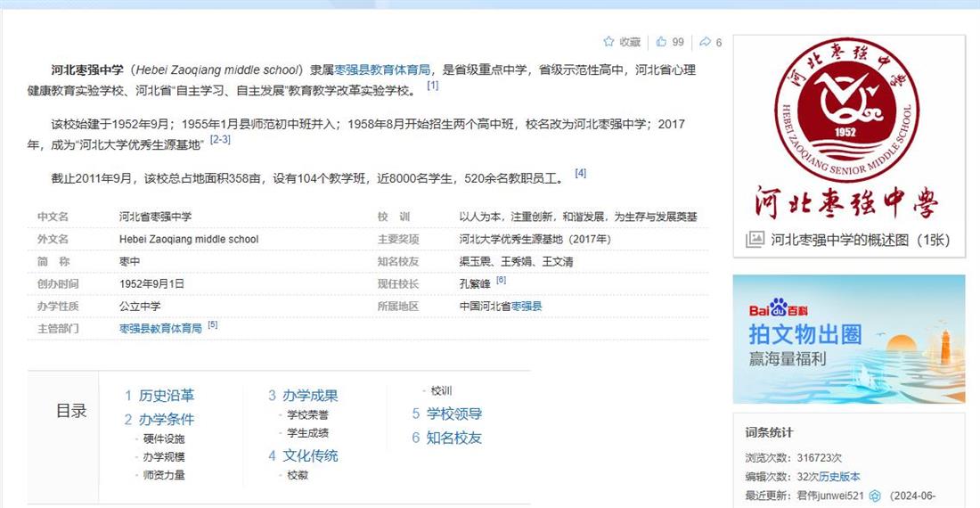Click the share arrow icon showing 6
Image resolution: width=980 pixels, height=508 pixels.
click(705, 42)
